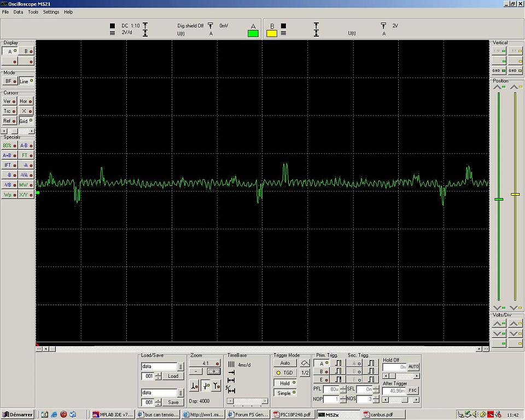Click the timebase double-arrow span icon

[231, 381]
